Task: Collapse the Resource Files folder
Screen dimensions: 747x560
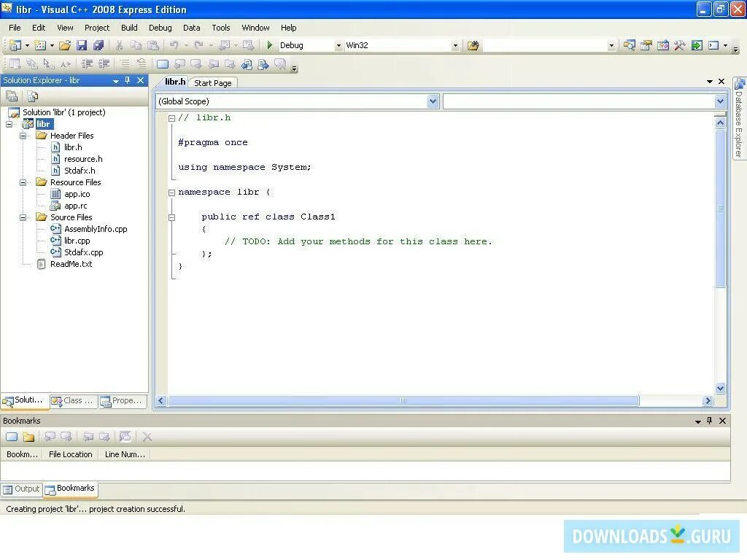Action: tap(23, 182)
